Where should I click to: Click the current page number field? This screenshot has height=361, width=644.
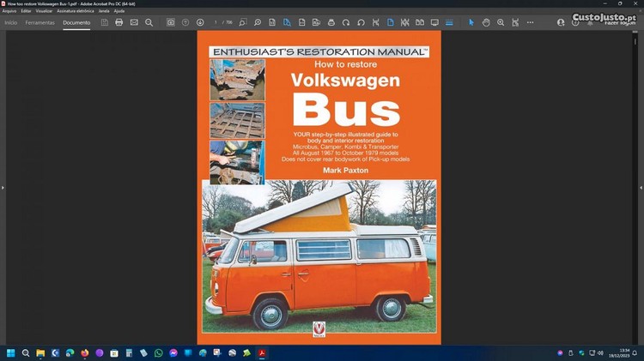[x=216, y=22]
